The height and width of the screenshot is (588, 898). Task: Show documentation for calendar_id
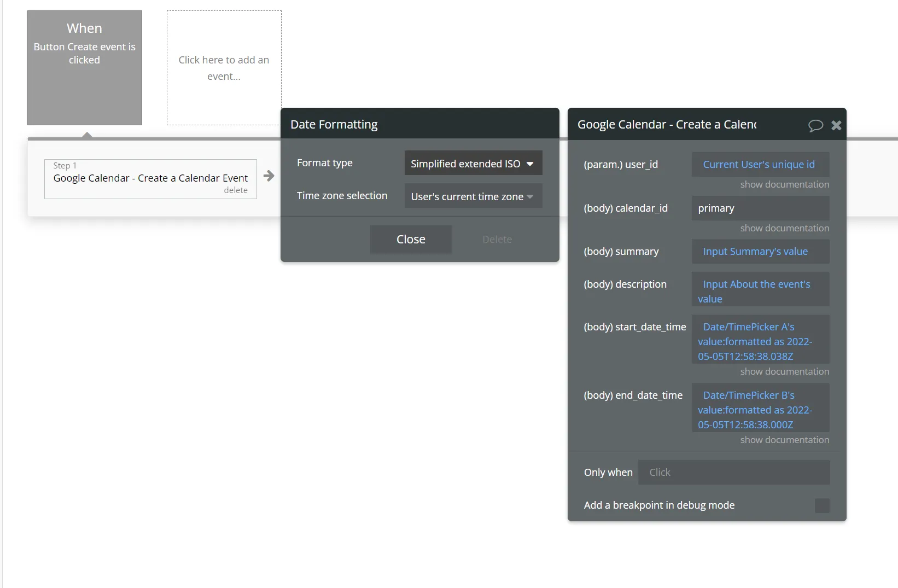[784, 229]
